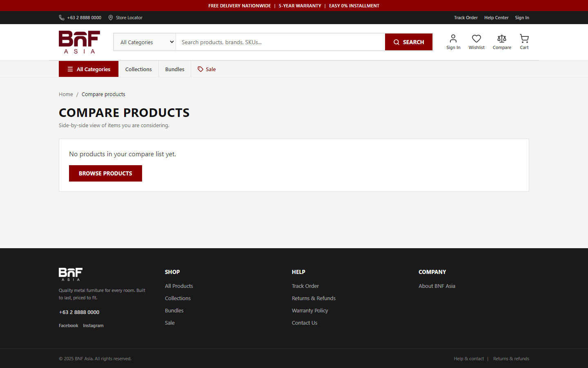Click the BNF Asia footer logo
Viewport: 588px width, 368px height.
71,274
